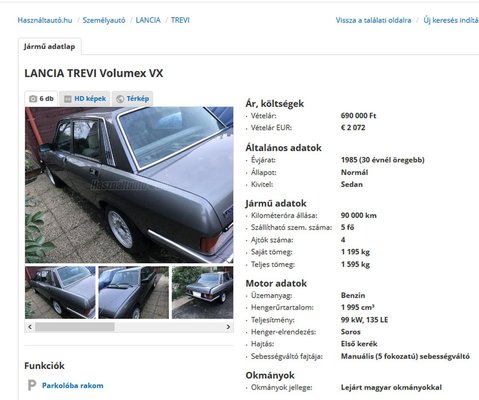479x400 pixels.
Task: Open the Jármű adatlap tab
Action: (x=49, y=46)
